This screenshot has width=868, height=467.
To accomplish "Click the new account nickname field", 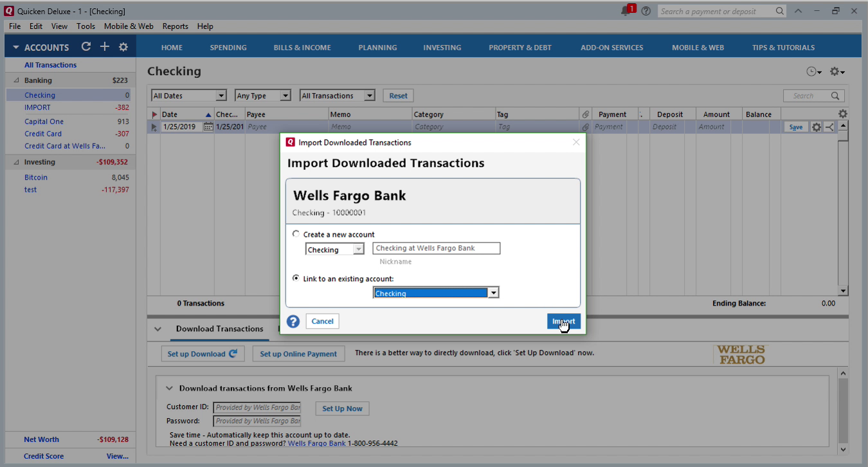I will [x=437, y=248].
